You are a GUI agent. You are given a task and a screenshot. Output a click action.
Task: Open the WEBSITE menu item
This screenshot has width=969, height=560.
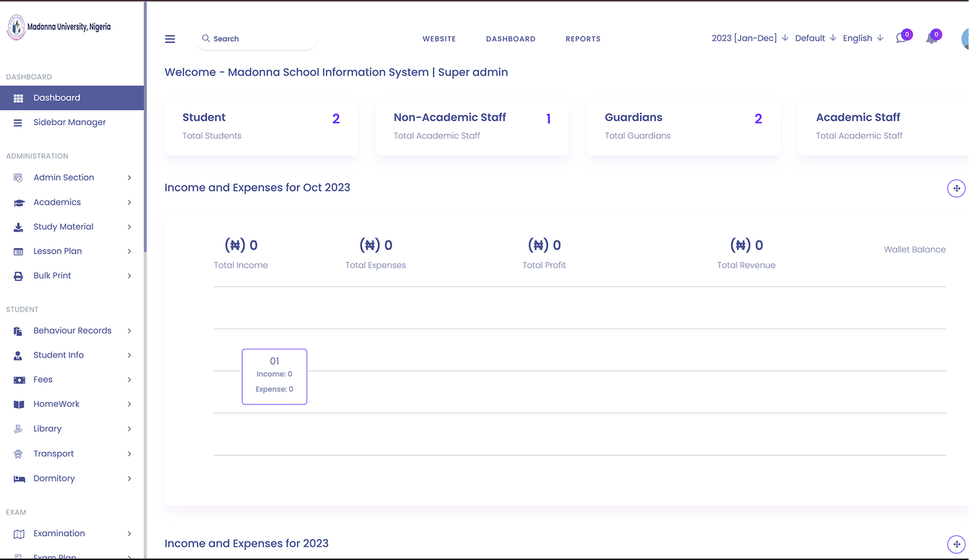pos(439,39)
